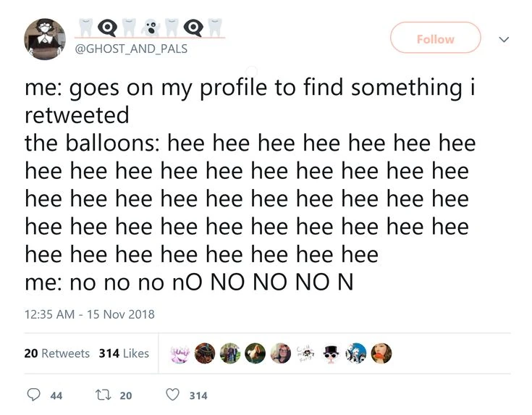Expand the tweet options chevron menu
Screen dimensions: 532x415
[504, 40]
